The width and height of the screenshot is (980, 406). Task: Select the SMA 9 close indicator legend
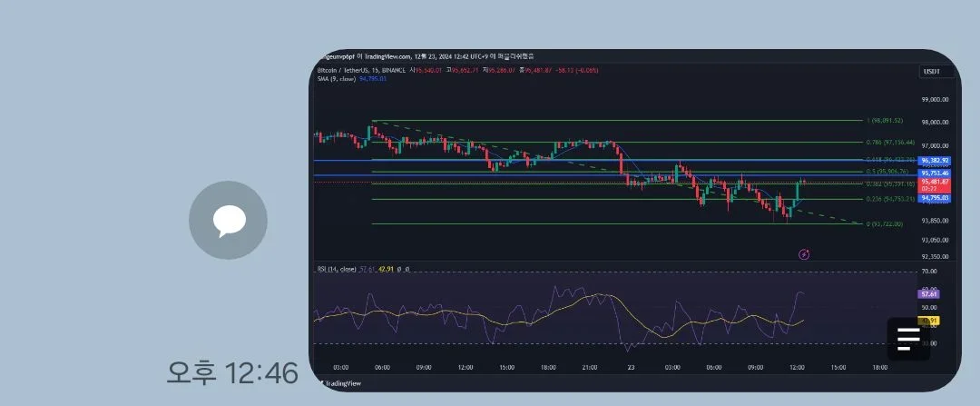338,79
